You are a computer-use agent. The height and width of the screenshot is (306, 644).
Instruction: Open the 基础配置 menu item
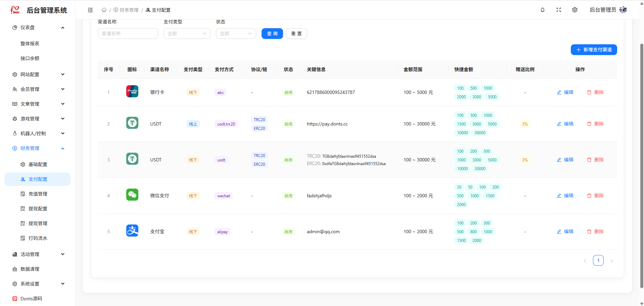click(38, 164)
